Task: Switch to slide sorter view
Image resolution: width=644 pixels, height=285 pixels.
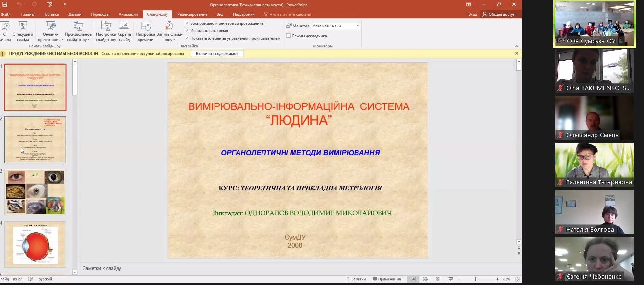Action: pos(425,279)
